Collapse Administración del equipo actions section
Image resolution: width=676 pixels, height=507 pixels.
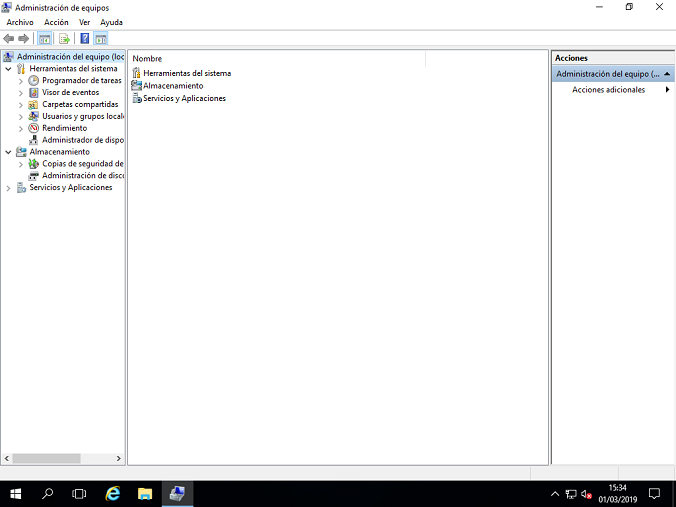[x=667, y=74]
